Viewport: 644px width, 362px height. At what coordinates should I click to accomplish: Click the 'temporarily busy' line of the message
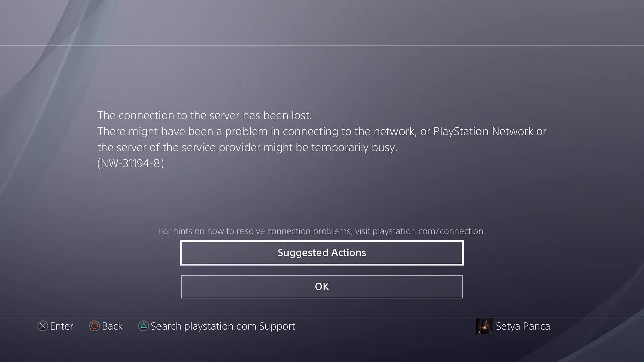(x=248, y=147)
